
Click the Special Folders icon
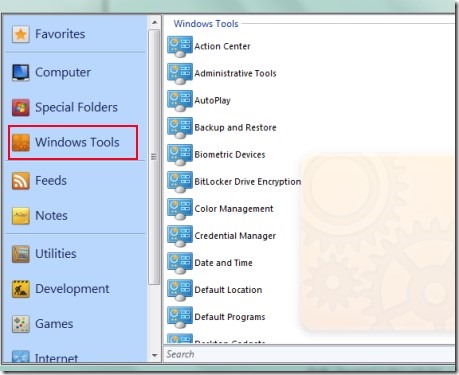click(x=21, y=107)
